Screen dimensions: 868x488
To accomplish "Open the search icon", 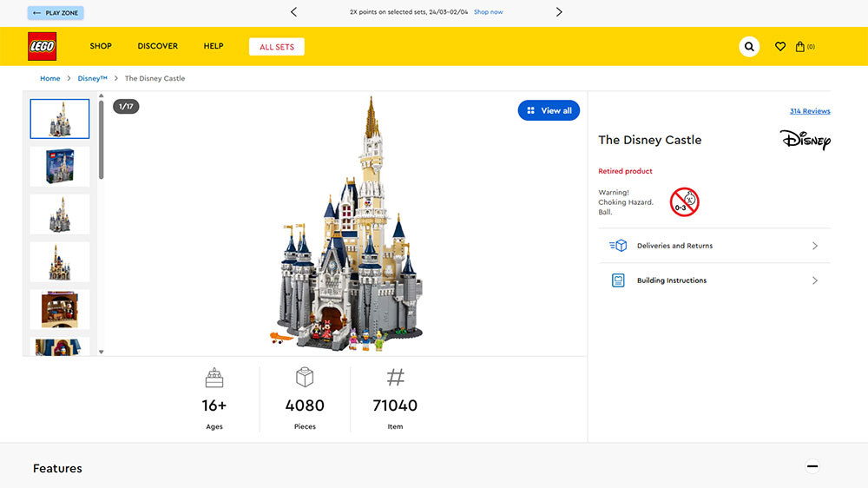I will pyautogui.click(x=749, y=47).
